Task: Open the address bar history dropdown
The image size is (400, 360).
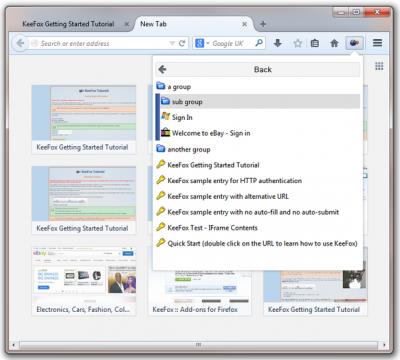Action: [172, 43]
